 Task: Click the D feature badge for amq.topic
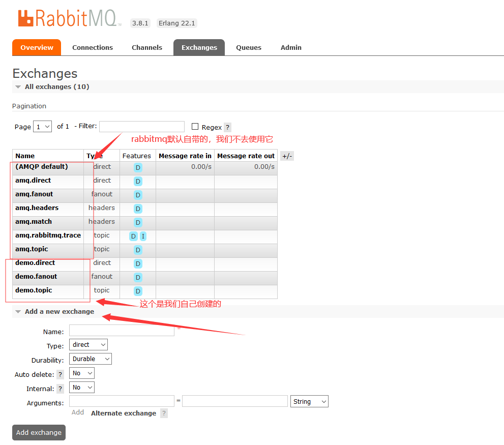pyautogui.click(x=138, y=250)
